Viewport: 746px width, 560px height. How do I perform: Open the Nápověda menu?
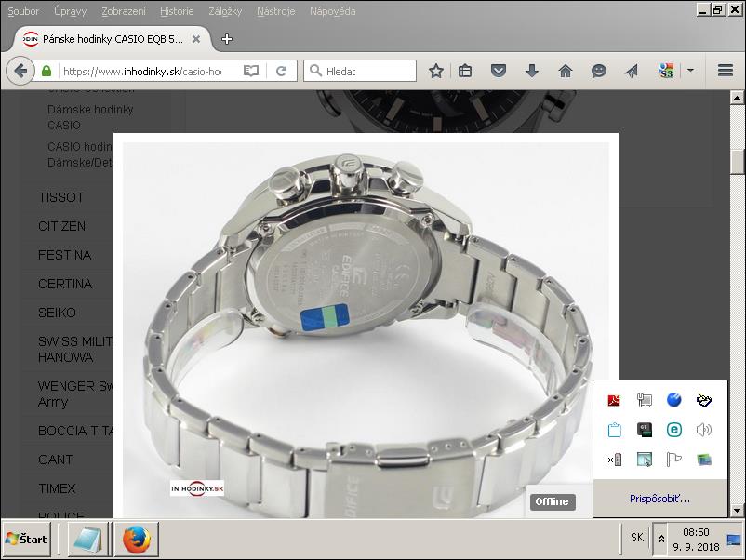333,11
